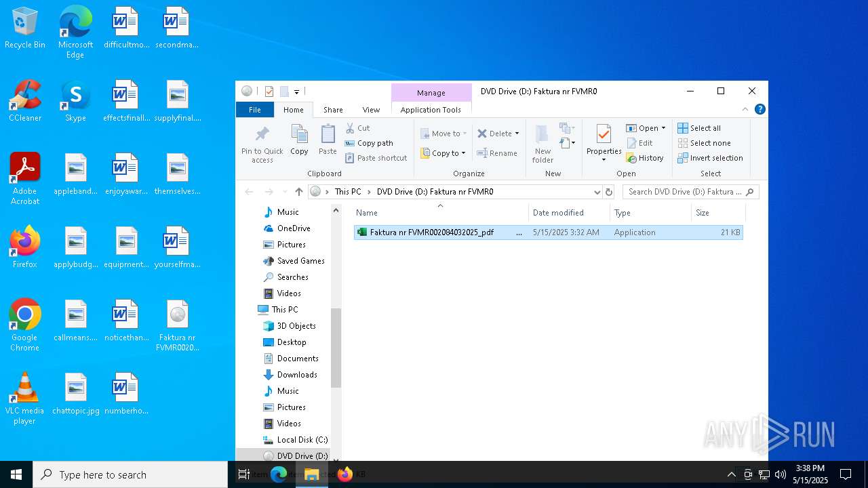Open Windows Start menu
The height and width of the screenshot is (488, 868).
tap(16, 474)
